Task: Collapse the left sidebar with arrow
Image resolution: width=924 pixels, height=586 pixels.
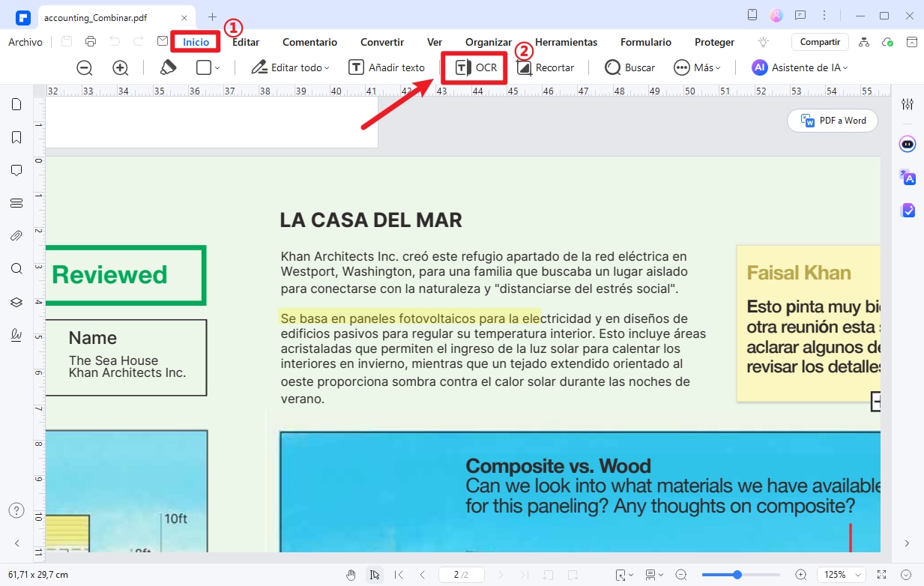Action: click(16, 543)
